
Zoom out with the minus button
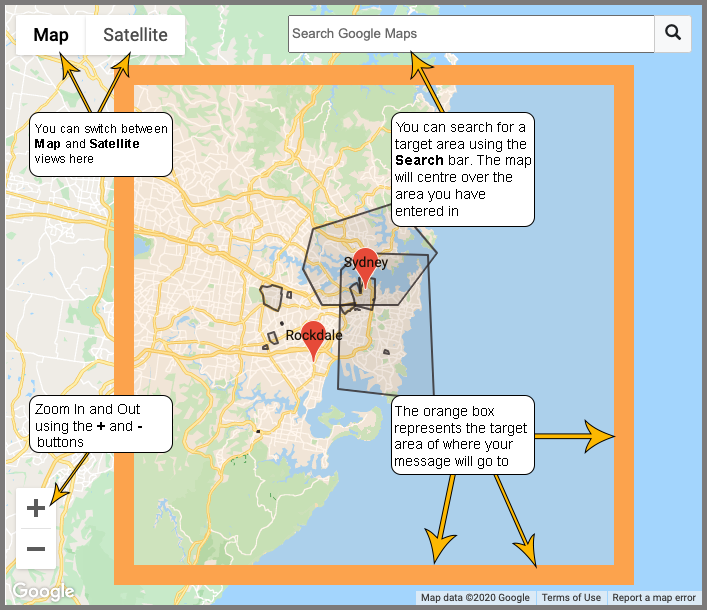click(36, 549)
